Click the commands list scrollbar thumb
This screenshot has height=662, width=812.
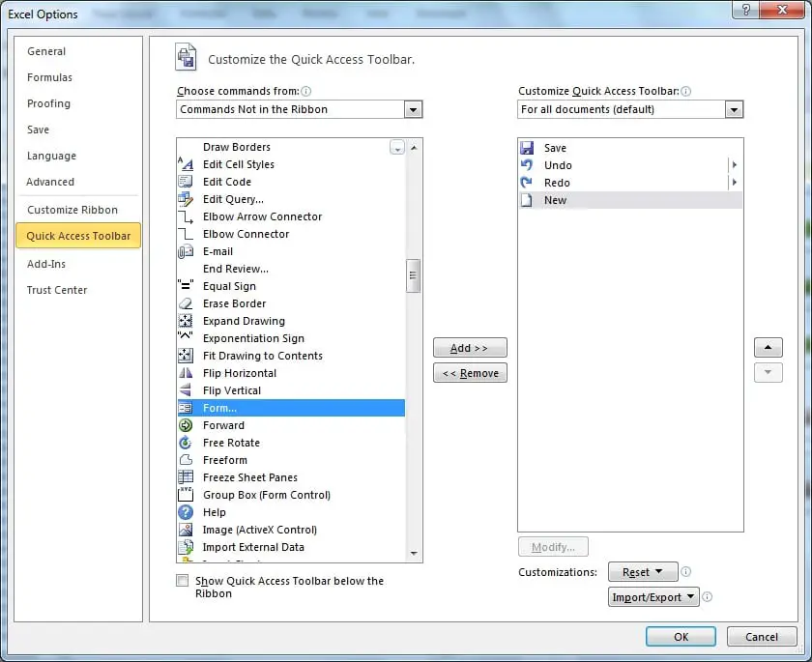pyautogui.click(x=413, y=275)
